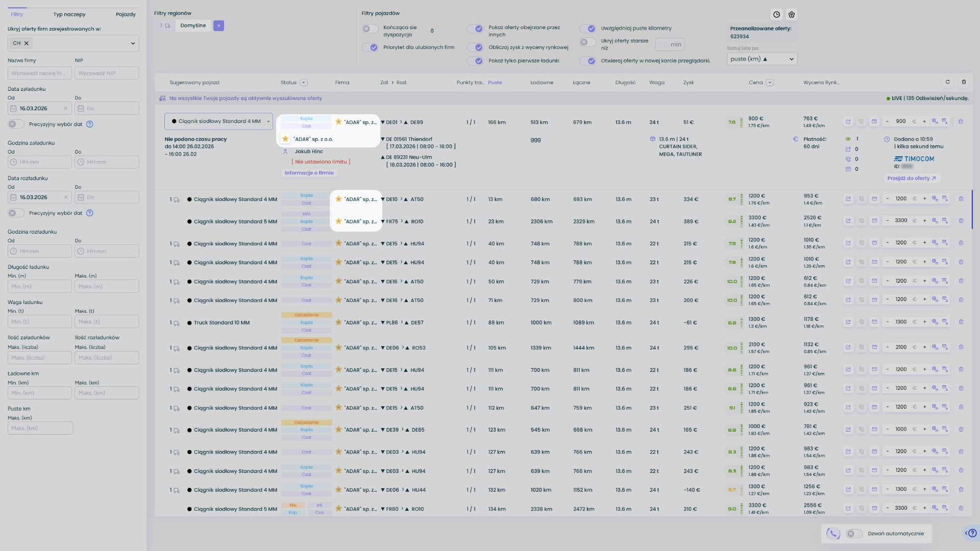Click Przejdź do oferty link
Viewport: 980px width, 551px height.
coord(912,179)
